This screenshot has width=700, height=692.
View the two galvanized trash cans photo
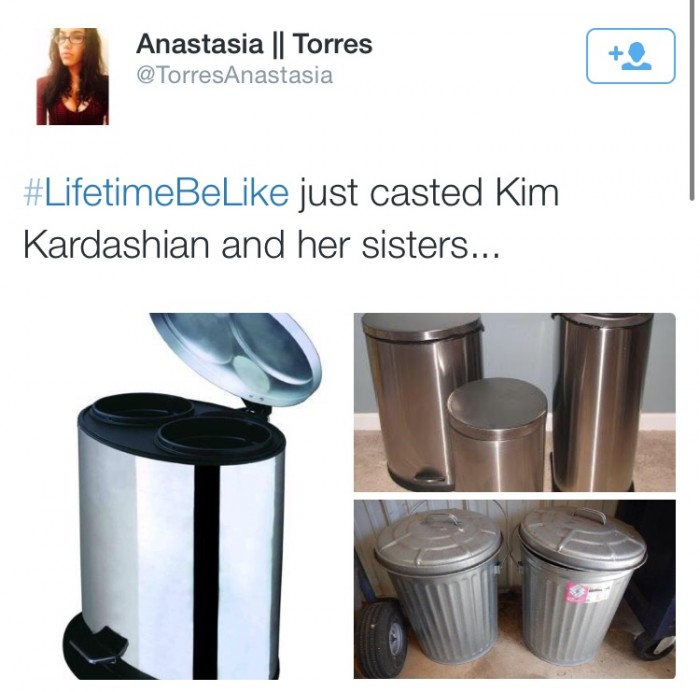click(514, 589)
